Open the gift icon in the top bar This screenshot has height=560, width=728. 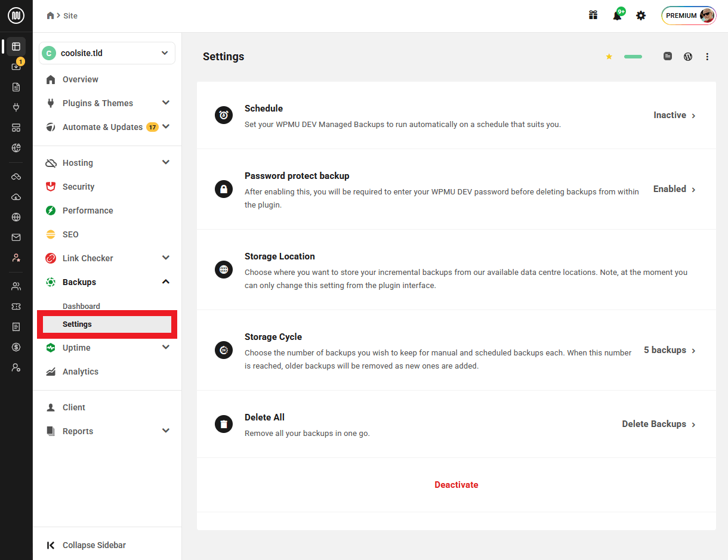pos(593,16)
